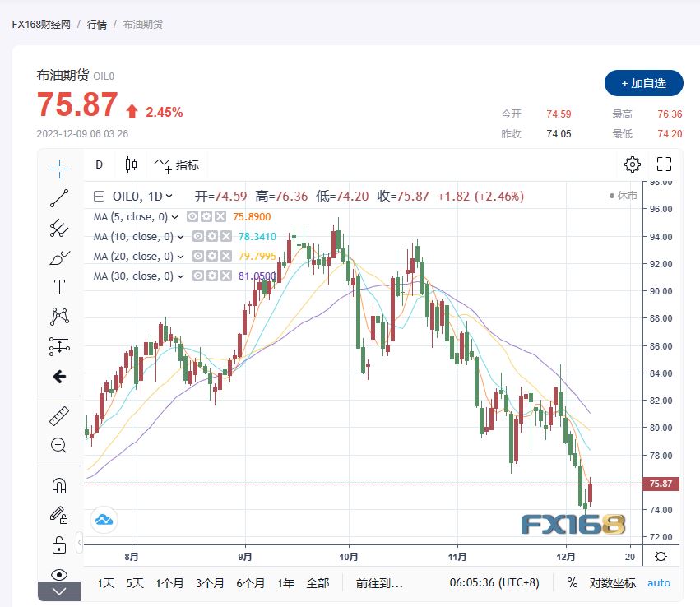Activate the ruler measure tool
Image resolution: width=700 pixels, height=607 pixels.
(59, 416)
